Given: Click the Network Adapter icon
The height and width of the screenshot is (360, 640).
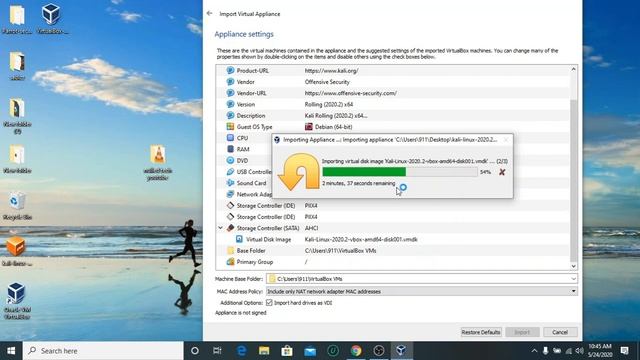Looking at the screenshot, I should (230, 194).
